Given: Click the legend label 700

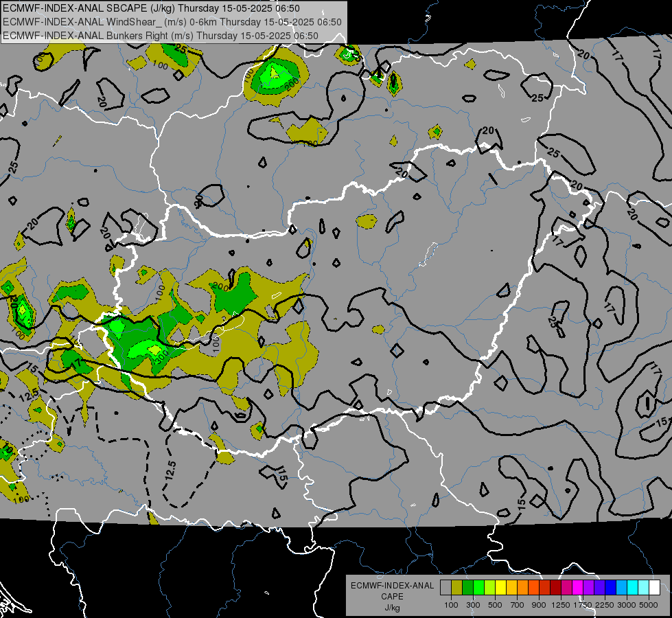Looking at the screenshot, I should pos(518,605).
